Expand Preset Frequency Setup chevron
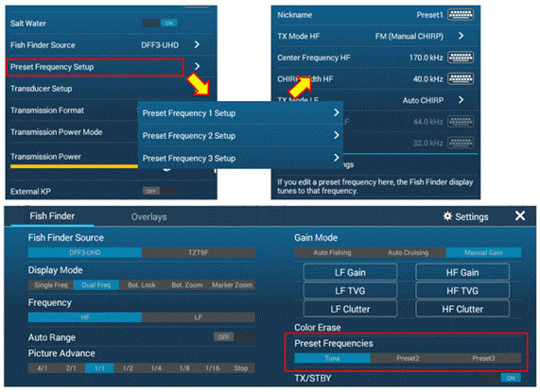540x392 pixels. coord(197,66)
